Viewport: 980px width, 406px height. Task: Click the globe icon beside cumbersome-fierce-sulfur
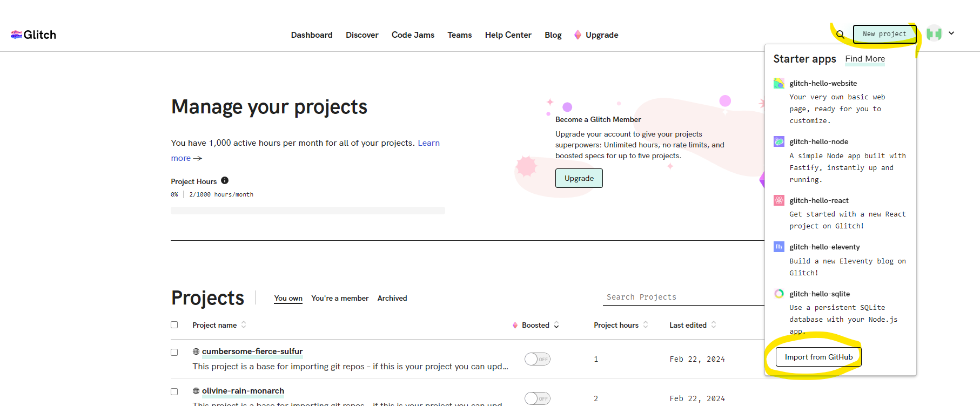click(196, 351)
